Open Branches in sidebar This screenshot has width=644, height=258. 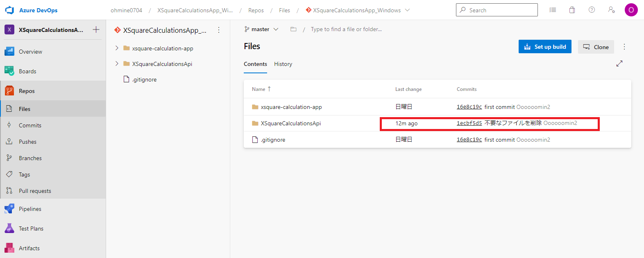(x=53, y=158)
